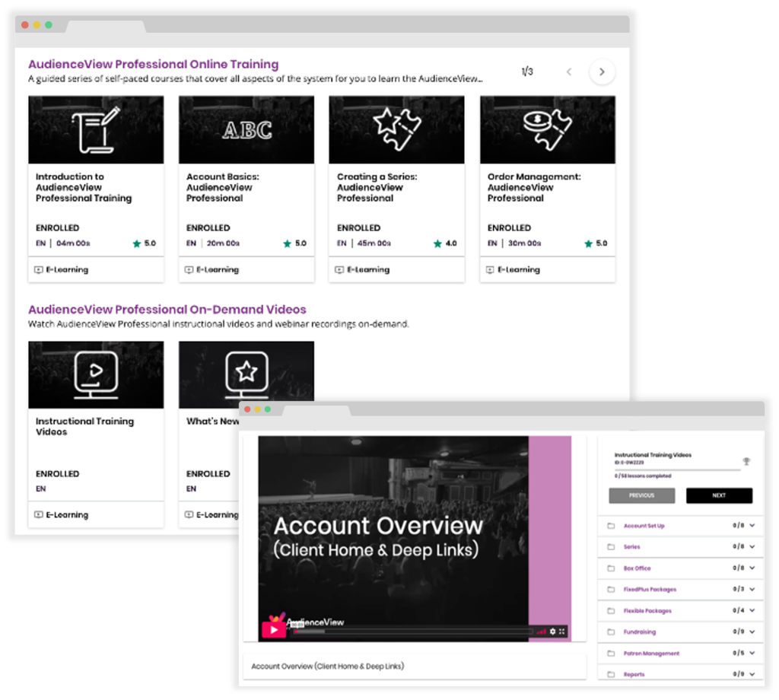Open Introduction to AudienceView Professional Training thumbnail
This screenshot has width=779, height=700.
click(96, 129)
